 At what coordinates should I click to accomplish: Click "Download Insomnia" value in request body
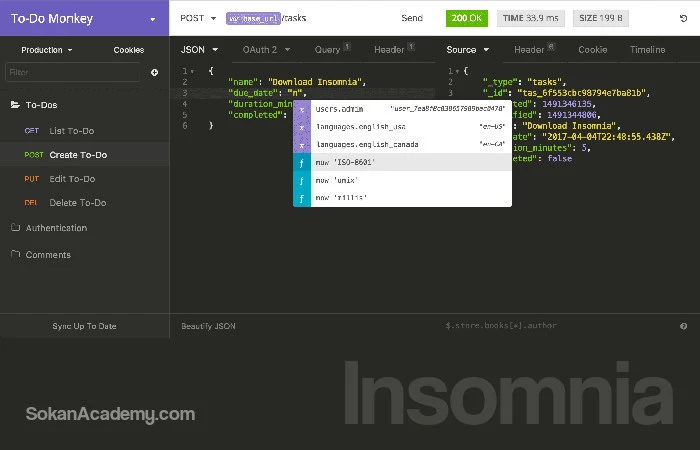click(315, 82)
